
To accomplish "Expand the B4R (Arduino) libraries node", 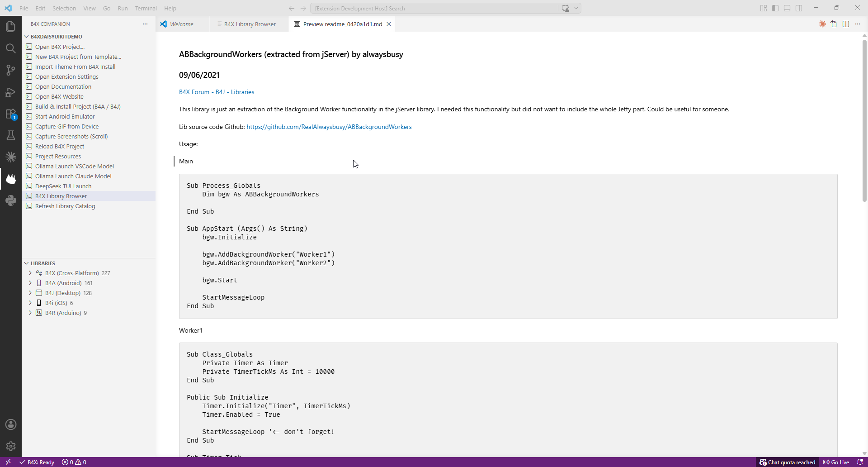I will tap(30, 313).
